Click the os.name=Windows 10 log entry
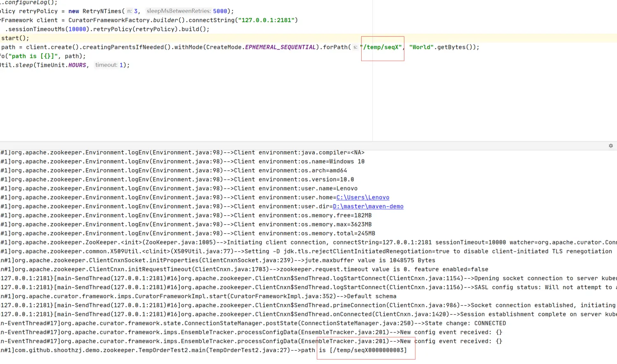Screen dimensions: 617x364 point(333,161)
